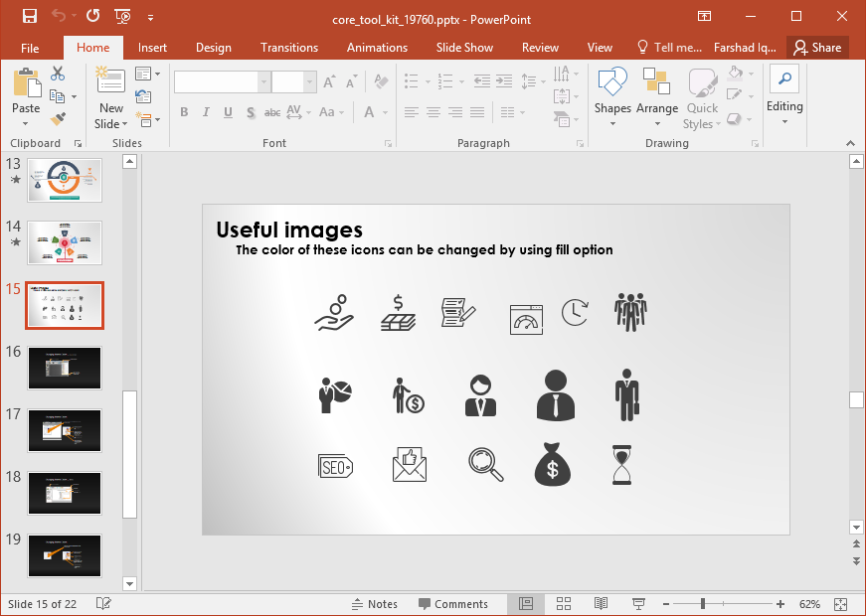
Task: Click the Save icon in the title bar
Action: pyautogui.click(x=29, y=16)
